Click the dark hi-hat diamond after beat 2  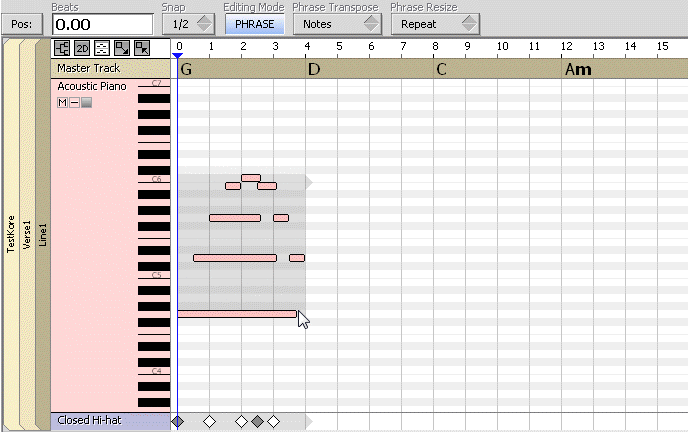point(258,421)
